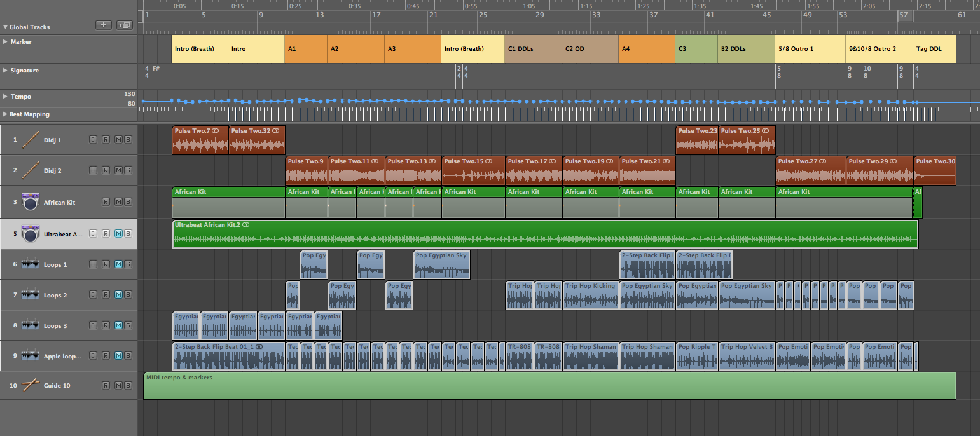
Task: Unmute the Loops 2 track
Action: pos(118,295)
